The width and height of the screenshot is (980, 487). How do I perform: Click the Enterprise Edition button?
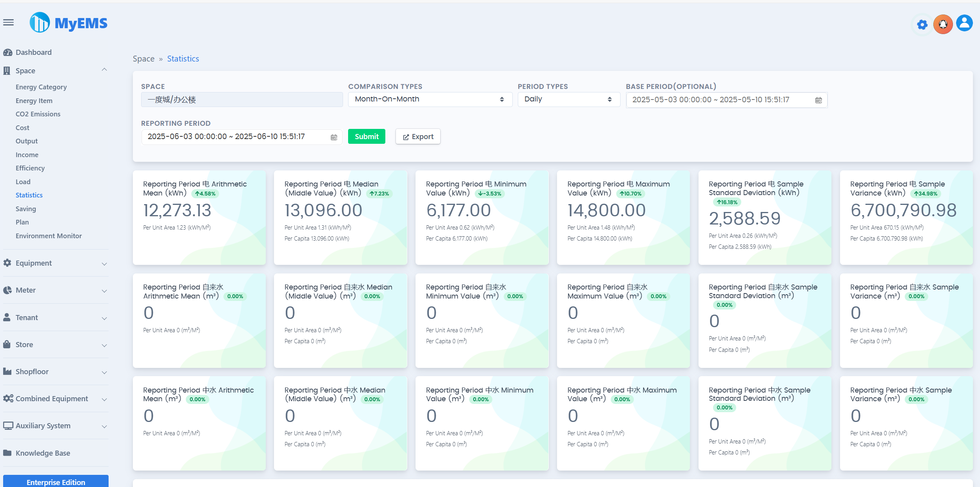[x=56, y=482]
